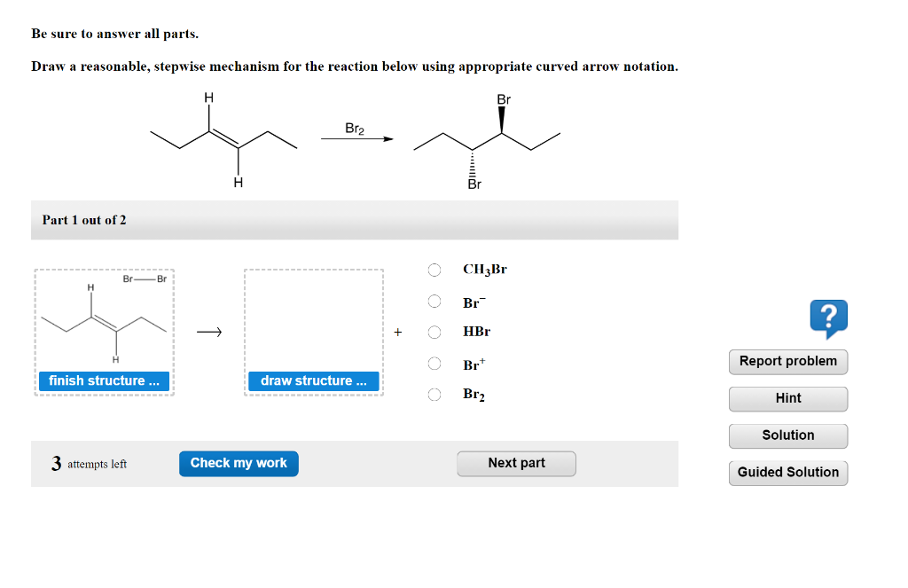The image size is (908, 588).
Task: Select the CH3Br answer choice
Action: tap(434, 270)
